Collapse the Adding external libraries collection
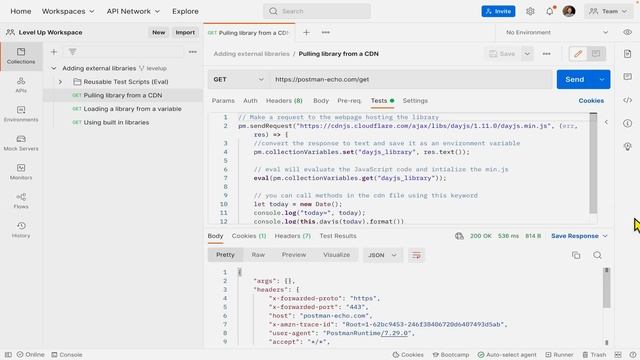Screen dimensions: 640x360 53,68
